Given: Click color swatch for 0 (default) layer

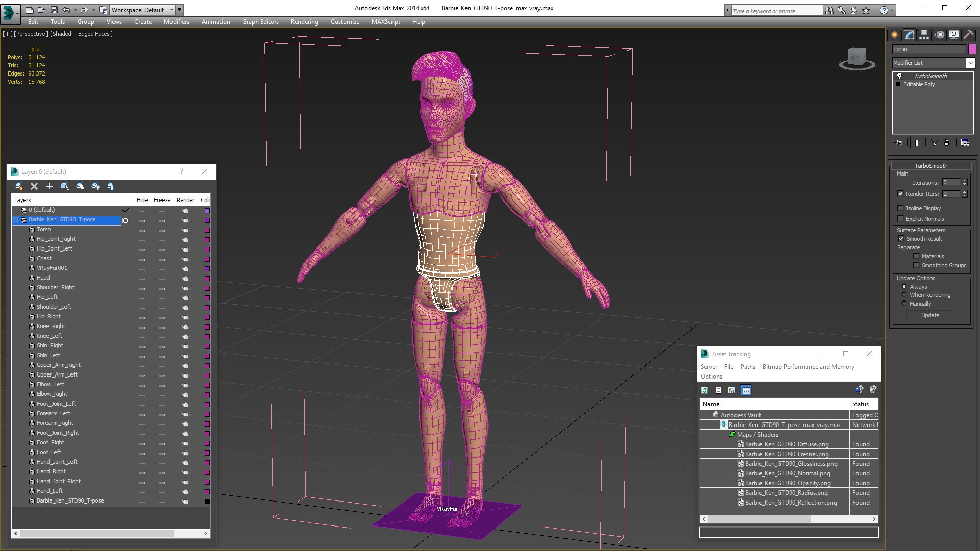Looking at the screenshot, I should tap(207, 210).
